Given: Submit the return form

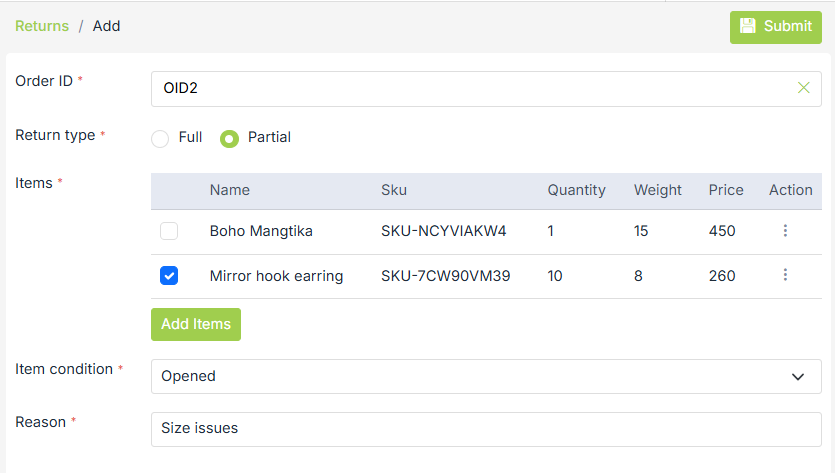Looking at the screenshot, I should coord(776,27).
